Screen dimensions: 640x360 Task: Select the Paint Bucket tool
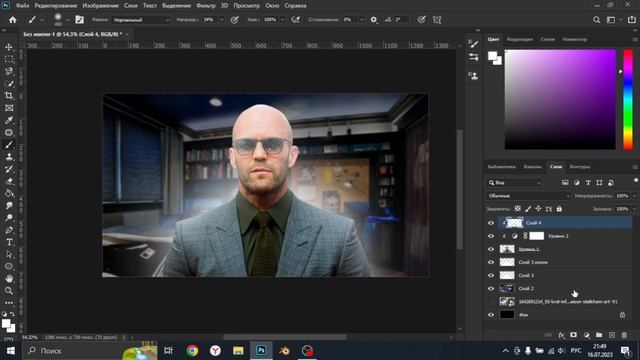(9, 193)
